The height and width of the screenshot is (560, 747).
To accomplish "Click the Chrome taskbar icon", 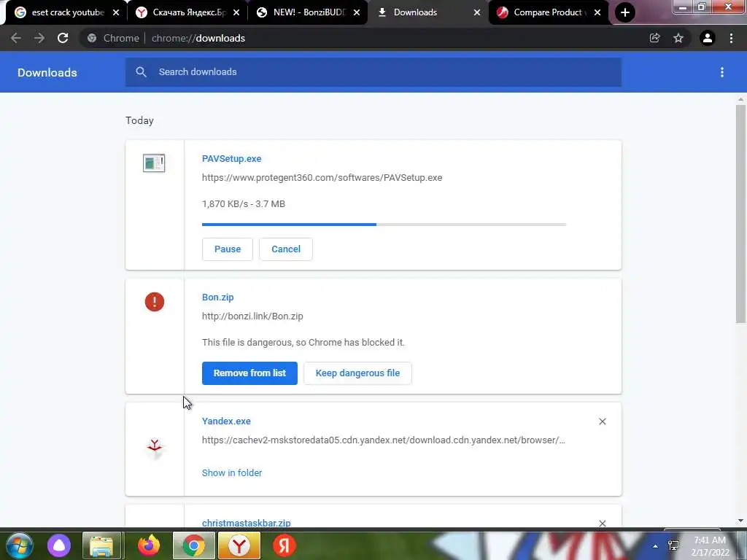I will (x=194, y=545).
